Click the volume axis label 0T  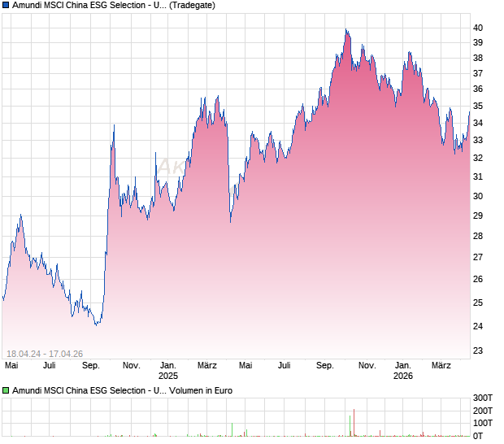point(478,436)
